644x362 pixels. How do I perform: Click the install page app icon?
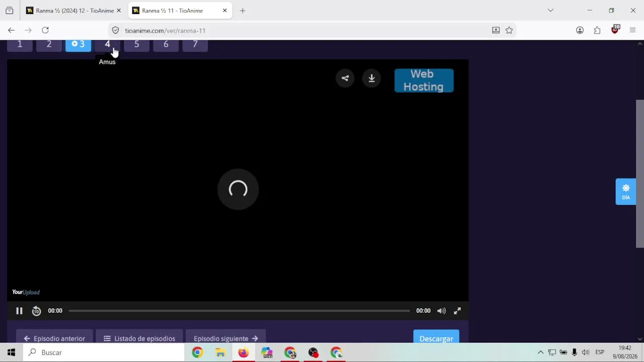(496, 30)
